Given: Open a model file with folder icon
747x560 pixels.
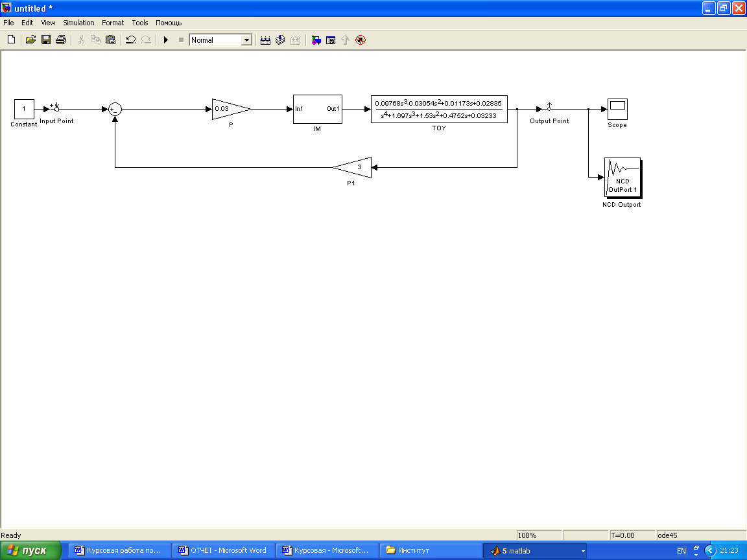Looking at the screenshot, I should [x=30, y=40].
